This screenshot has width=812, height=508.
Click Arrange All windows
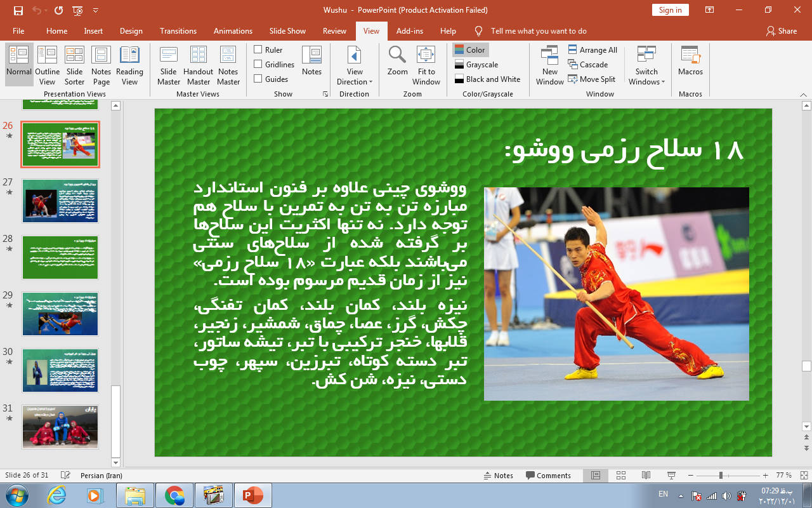tap(592, 50)
